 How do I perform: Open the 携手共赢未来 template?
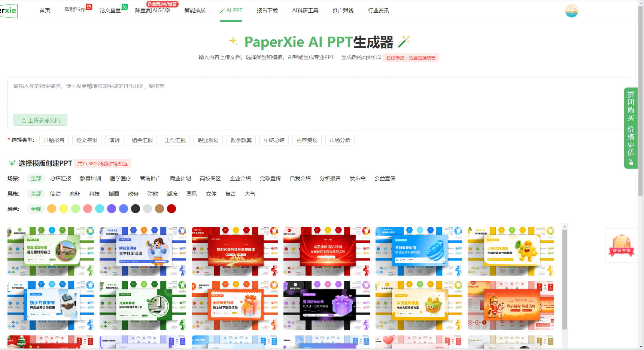click(x=51, y=305)
